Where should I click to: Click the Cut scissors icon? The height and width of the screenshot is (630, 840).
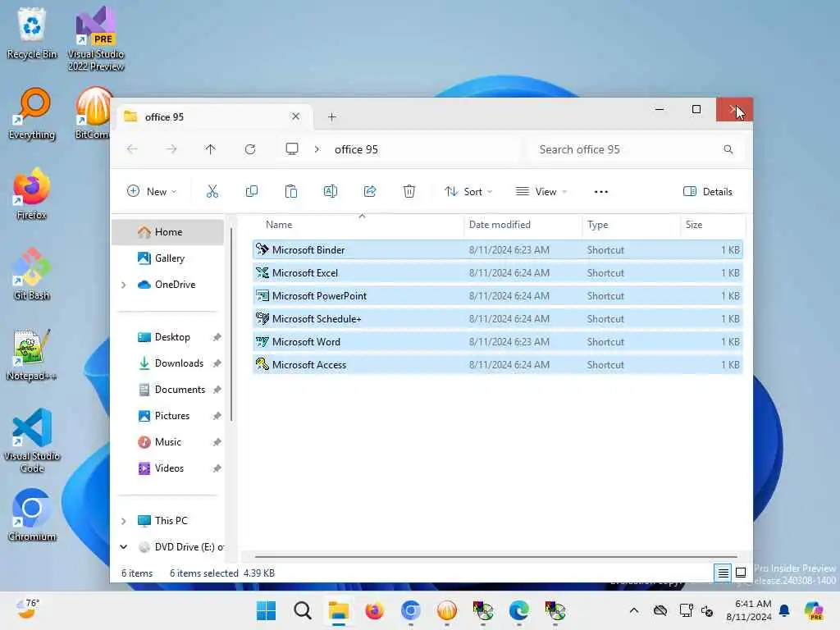point(212,191)
